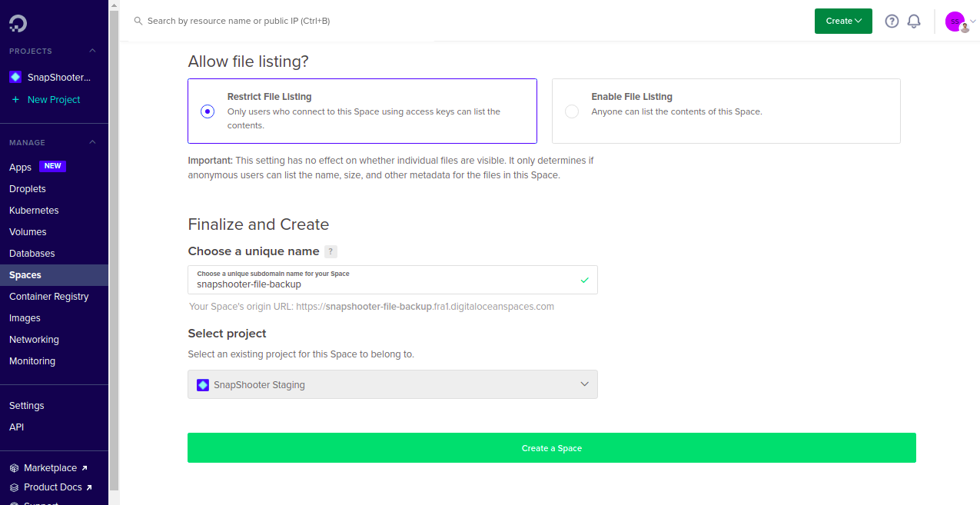The width and height of the screenshot is (980, 505).
Task: Open the notifications bell
Action: click(914, 22)
